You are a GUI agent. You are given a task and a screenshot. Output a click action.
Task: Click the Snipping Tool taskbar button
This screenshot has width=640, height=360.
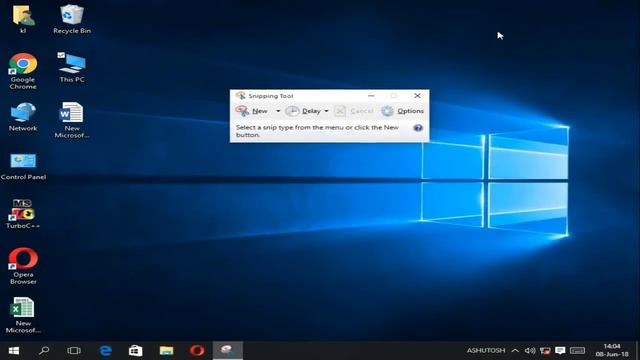point(228,351)
